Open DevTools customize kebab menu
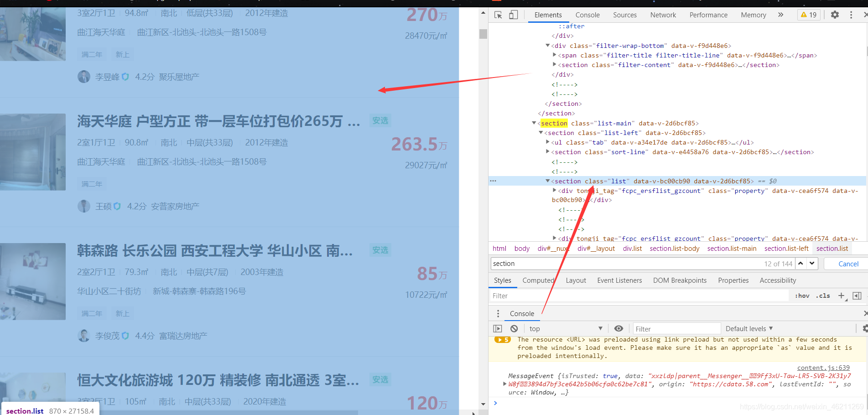Viewport: 868px width, 415px height. [x=851, y=15]
